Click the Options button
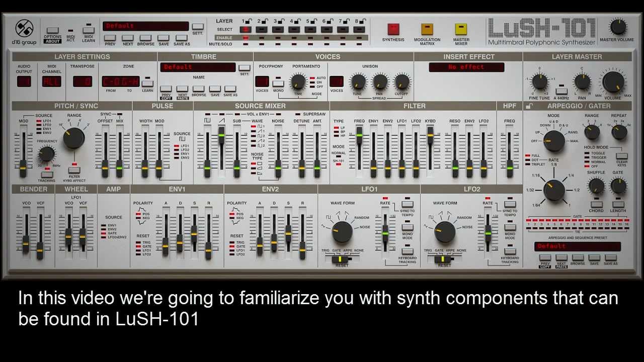This screenshot has height=362, width=644. point(52,31)
